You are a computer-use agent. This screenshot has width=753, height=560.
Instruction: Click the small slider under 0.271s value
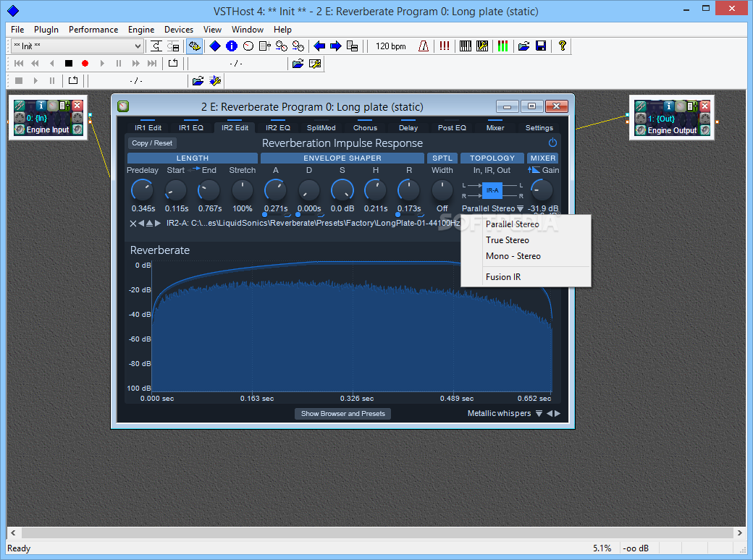[x=277, y=214]
